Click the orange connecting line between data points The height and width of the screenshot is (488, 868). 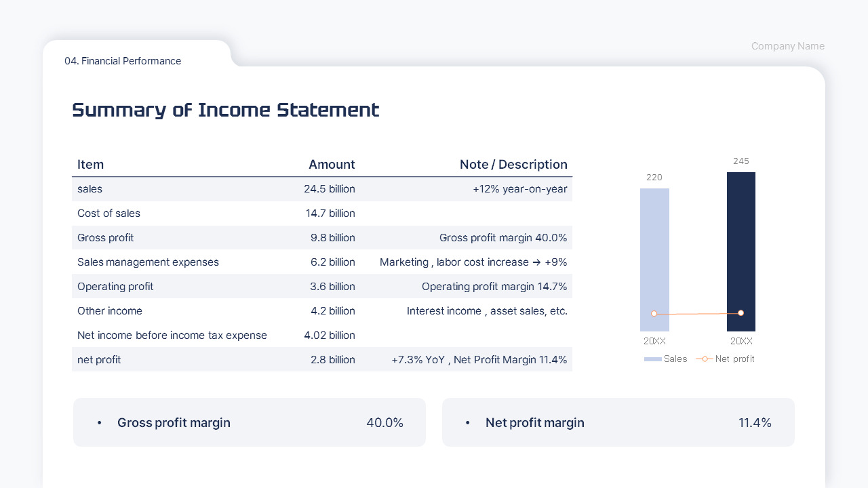click(x=697, y=313)
